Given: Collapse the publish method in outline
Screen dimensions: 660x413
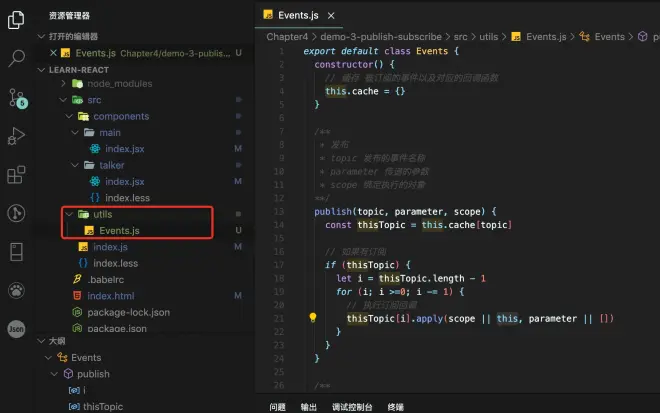Looking at the screenshot, I should pos(54,374).
